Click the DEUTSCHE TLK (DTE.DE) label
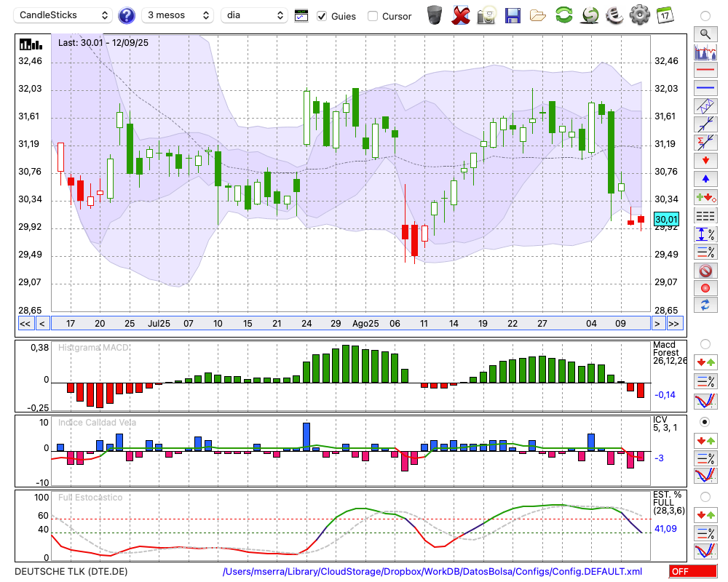The height and width of the screenshot is (582, 728). coord(71,571)
